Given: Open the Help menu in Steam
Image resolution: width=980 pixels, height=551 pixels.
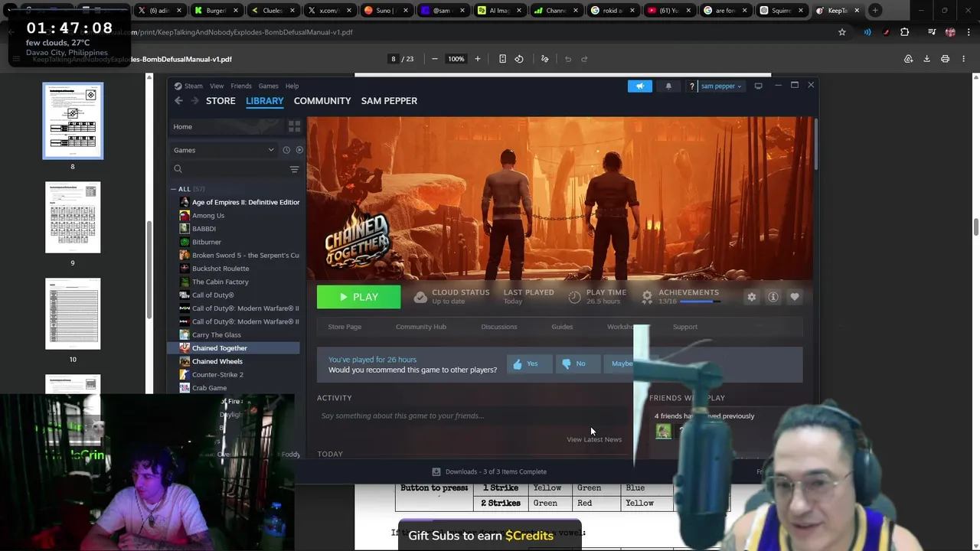Looking at the screenshot, I should [292, 86].
